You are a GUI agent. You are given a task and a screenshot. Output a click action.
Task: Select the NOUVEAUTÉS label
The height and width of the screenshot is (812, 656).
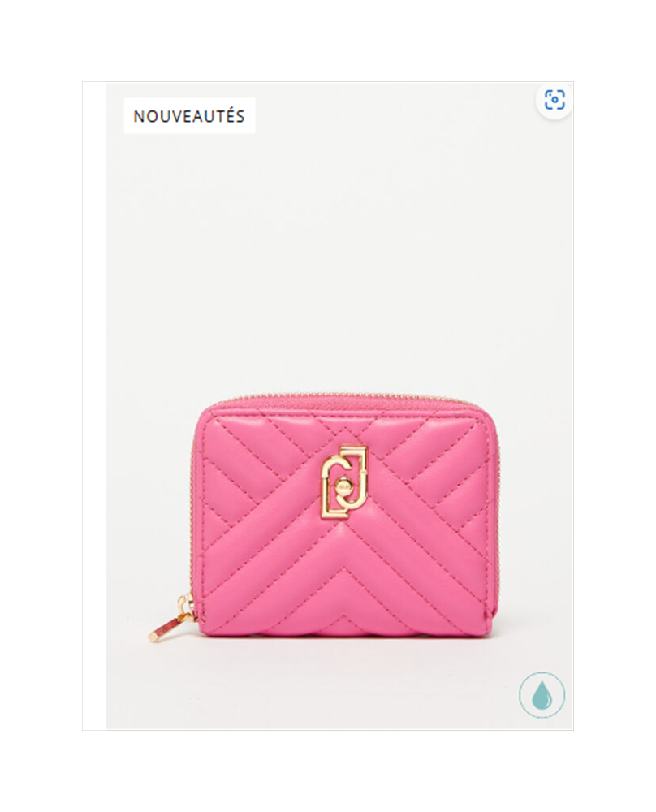pos(189,116)
